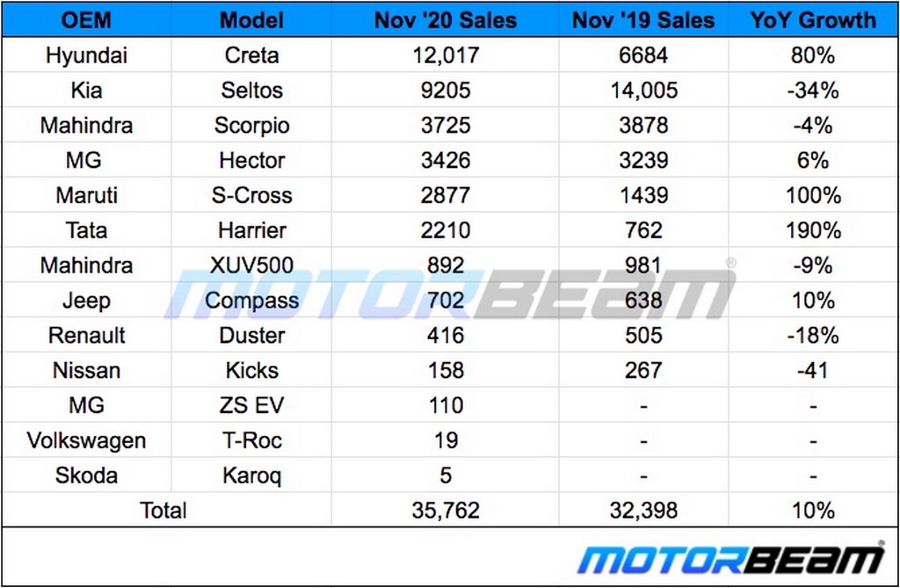
Task: Click the OEM column header
Action: 86,20
